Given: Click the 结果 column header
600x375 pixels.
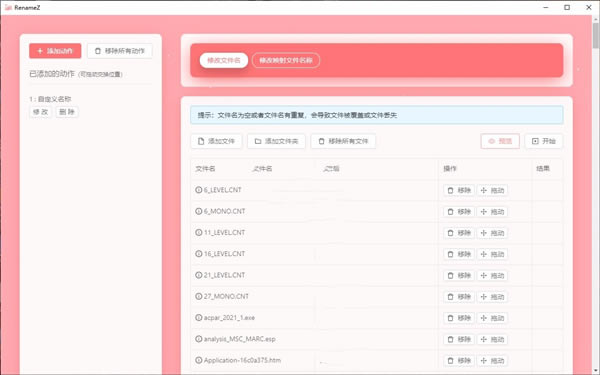Looking at the screenshot, I should 543,168.
